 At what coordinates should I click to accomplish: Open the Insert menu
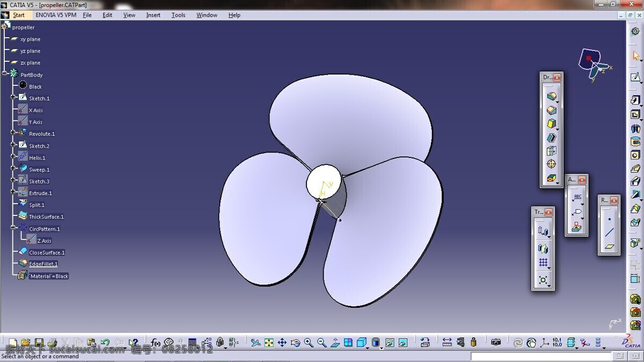pyautogui.click(x=153, y=15)
